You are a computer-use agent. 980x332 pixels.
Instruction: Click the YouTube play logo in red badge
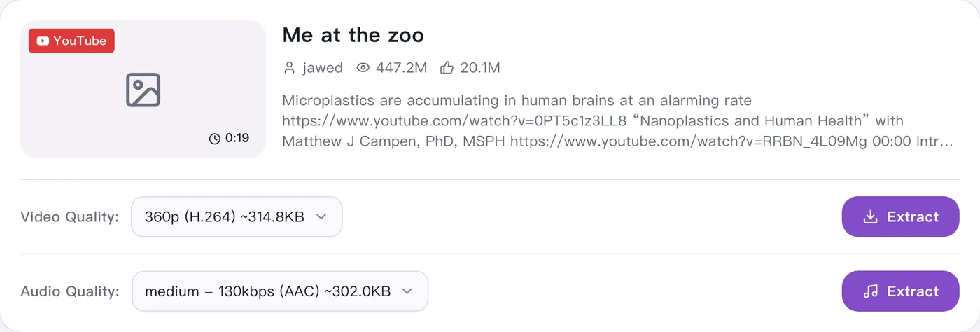click(43, 41)
